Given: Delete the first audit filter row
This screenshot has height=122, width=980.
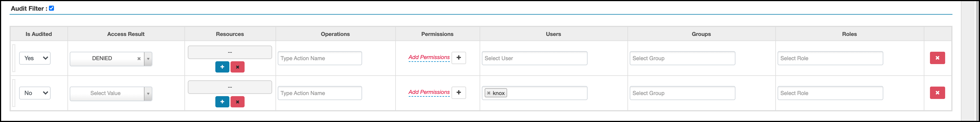Looking at the screenshot, I should (x=937, y=58).
